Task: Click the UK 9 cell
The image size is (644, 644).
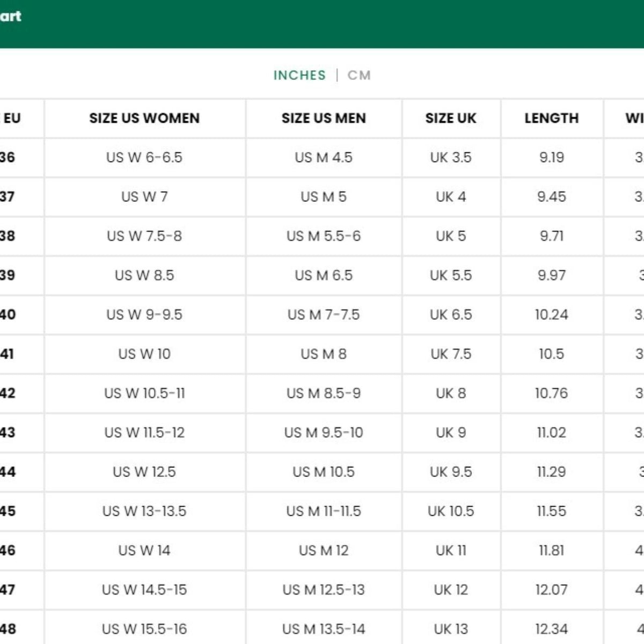Action: (x=451, y=433)
